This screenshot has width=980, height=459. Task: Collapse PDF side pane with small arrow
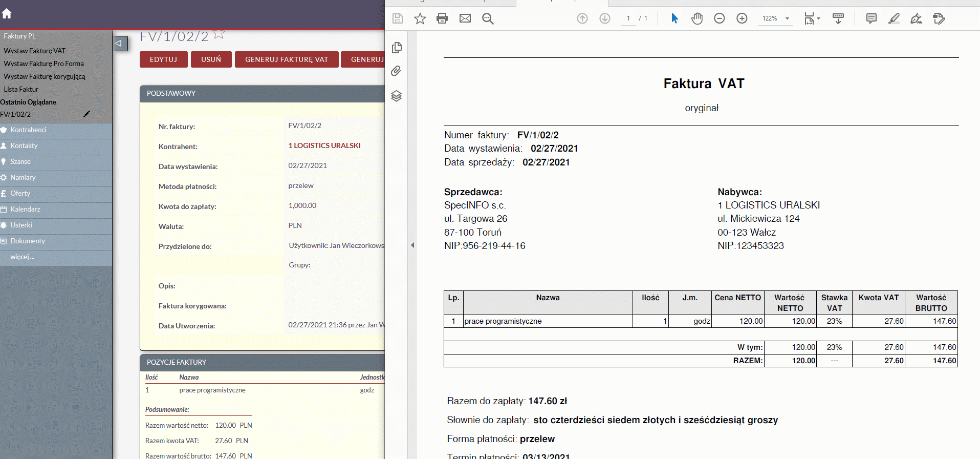(x=412, y=245)
